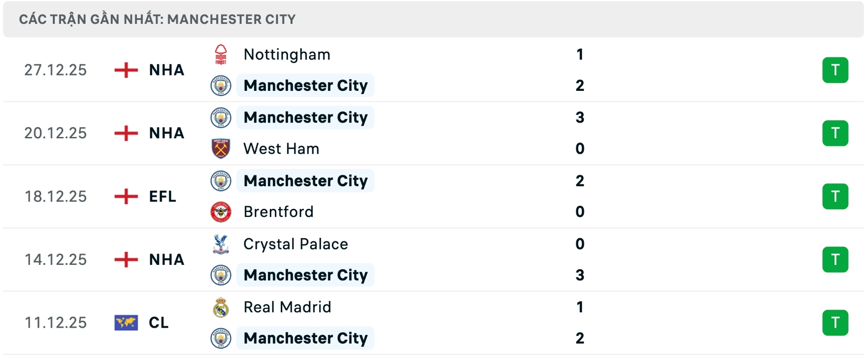Viewport: 868px width, 358px height.
Task: Click the score 3 beside West Ham match
Action: pyautogui.click(x=580, y=117)
